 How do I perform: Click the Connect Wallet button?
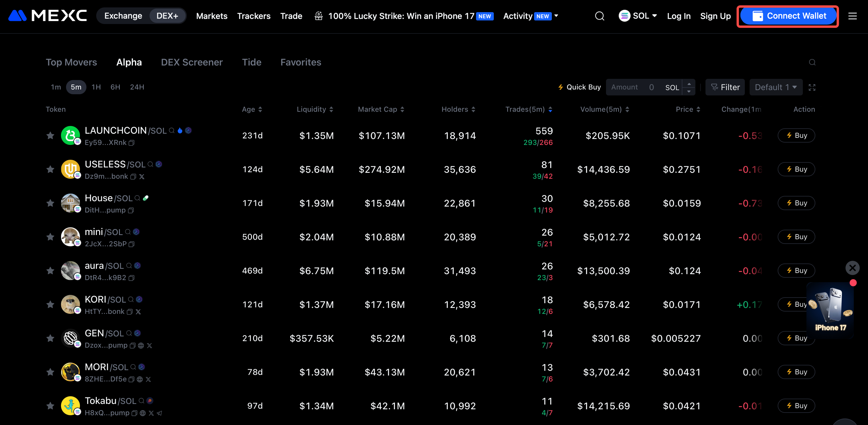point(788,16)
